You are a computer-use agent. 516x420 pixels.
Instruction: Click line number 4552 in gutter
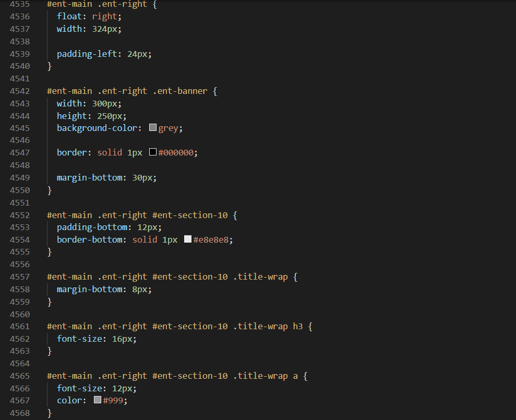[20, 215]
